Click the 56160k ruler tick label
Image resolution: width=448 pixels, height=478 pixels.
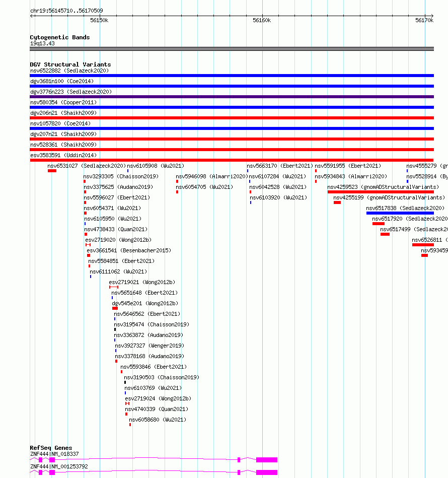(x=262, y=21)
